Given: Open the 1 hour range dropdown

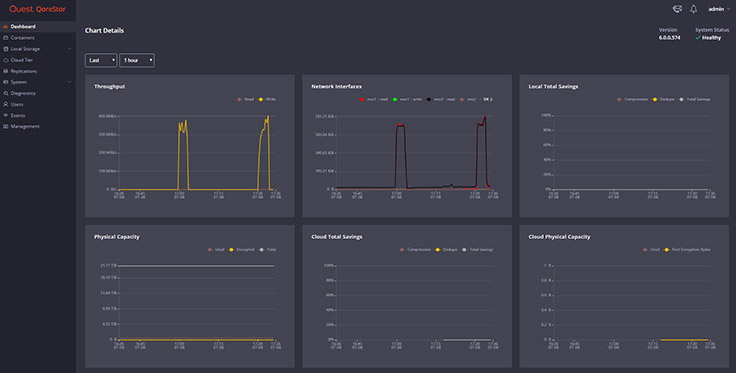Looking at the screenshot, I should [x=137, y=60].
